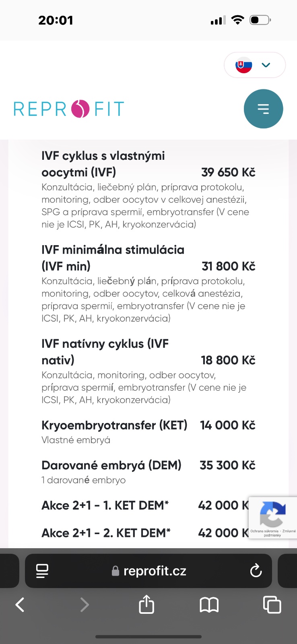Click the reCAPTCHA badge

[x=272, y=518]
